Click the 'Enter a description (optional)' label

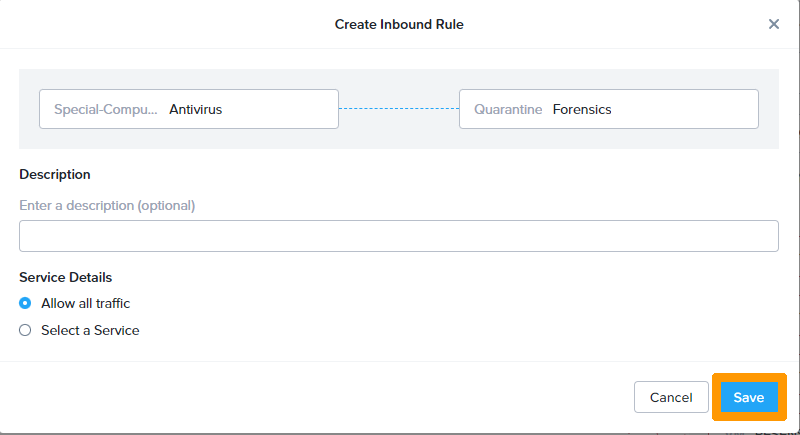107,206
